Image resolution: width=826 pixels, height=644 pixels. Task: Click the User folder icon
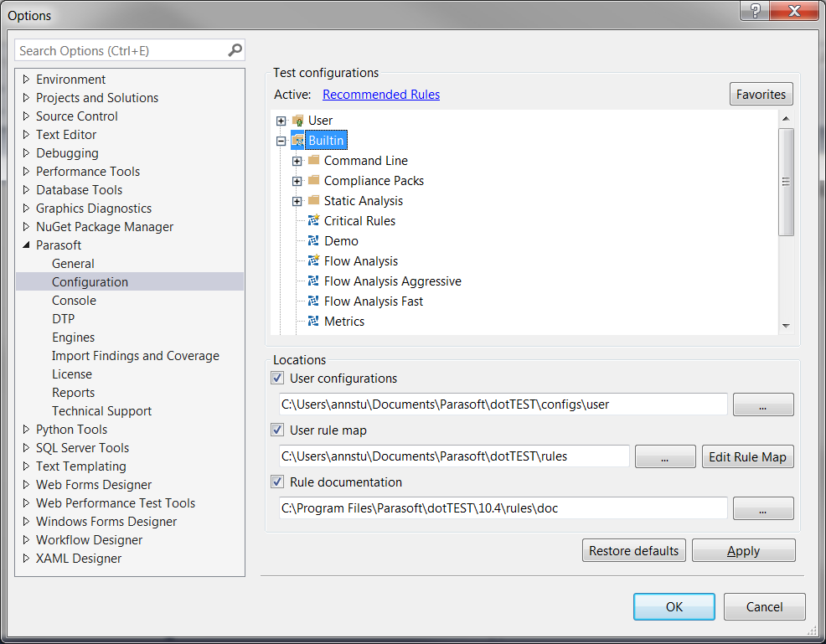(x=298, y=121)
